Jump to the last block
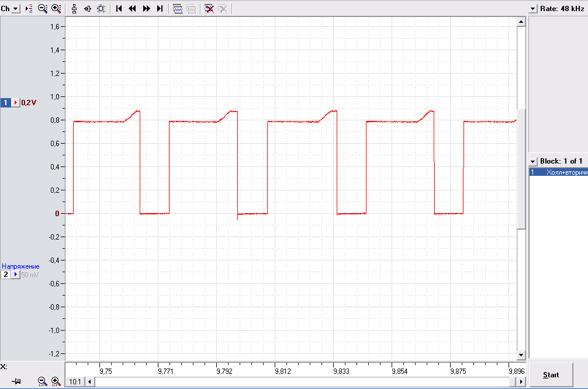This screenshot has height=389, width=588. pos(160,8)
